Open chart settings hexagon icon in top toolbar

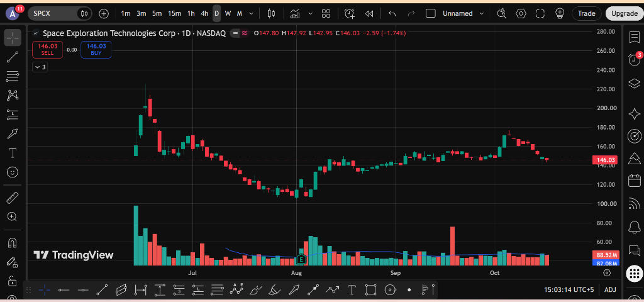click(521, 14)
